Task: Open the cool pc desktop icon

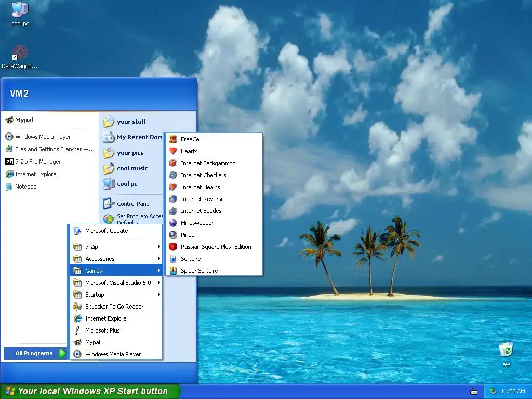Action: 20,14
